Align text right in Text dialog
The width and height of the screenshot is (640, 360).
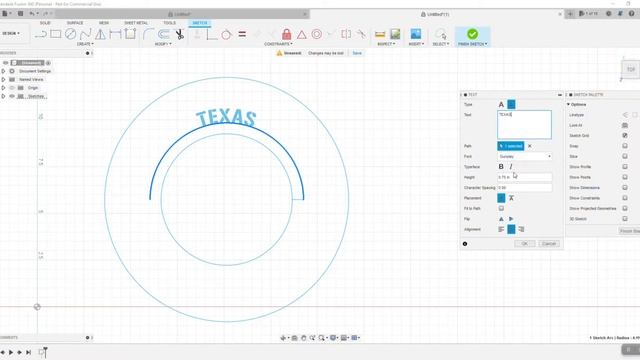tap(521, 229)
